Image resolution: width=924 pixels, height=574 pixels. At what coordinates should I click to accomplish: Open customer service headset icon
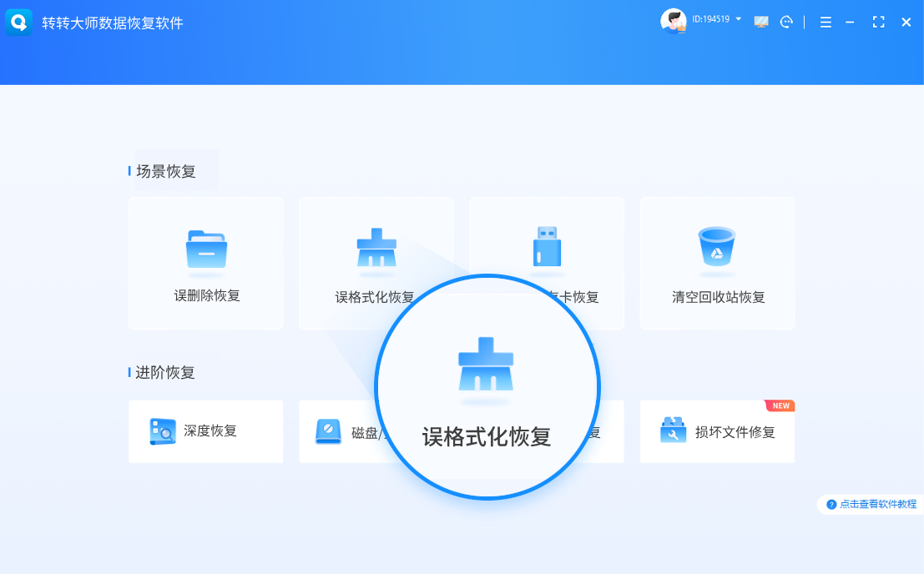tap(786, 23)
